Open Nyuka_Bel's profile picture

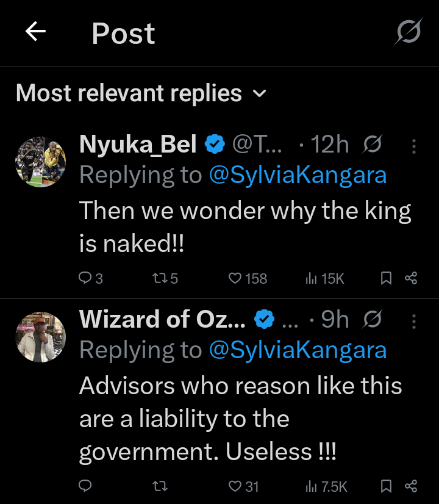pyautogui.click(x=40, y=162)
